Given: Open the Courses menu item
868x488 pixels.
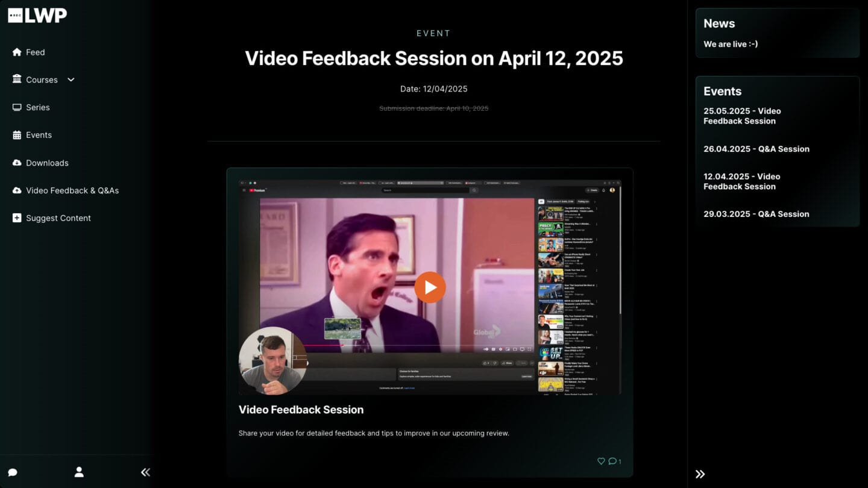Looking at the screenshot, I should click(42, 80).
